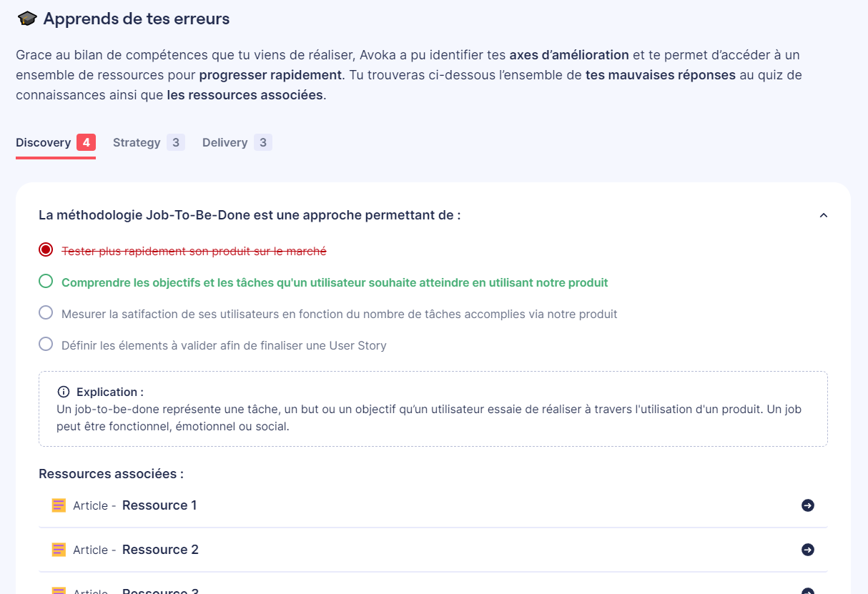Select the answer about testing faster on market

click(46, 250)
